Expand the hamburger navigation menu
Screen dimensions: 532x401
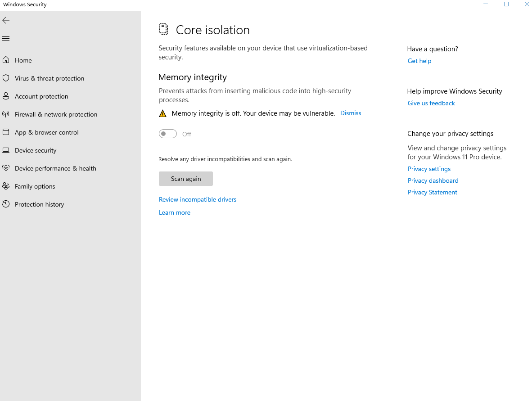tap(6, 39)
